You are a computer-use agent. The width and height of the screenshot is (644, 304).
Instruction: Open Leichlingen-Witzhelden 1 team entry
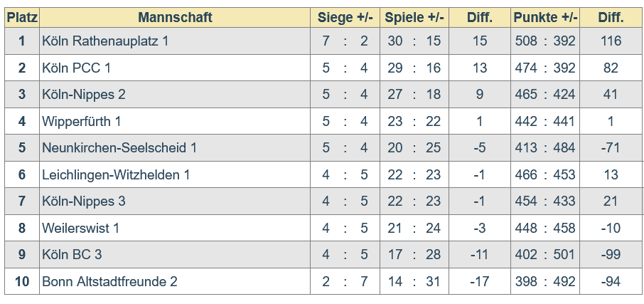click(x=116, y=174)
